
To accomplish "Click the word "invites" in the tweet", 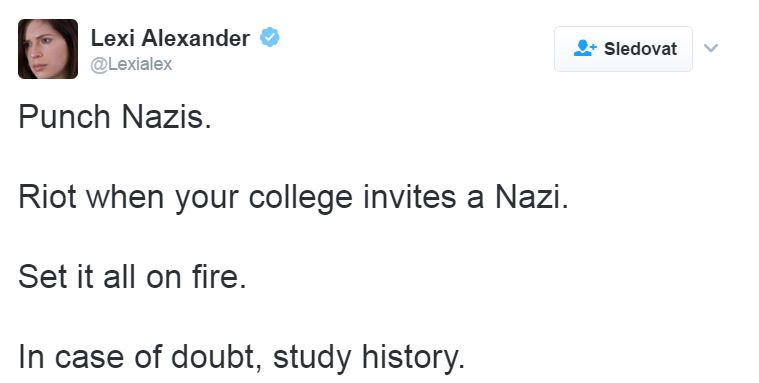I will pyautogui.click(x=410, y=198).
